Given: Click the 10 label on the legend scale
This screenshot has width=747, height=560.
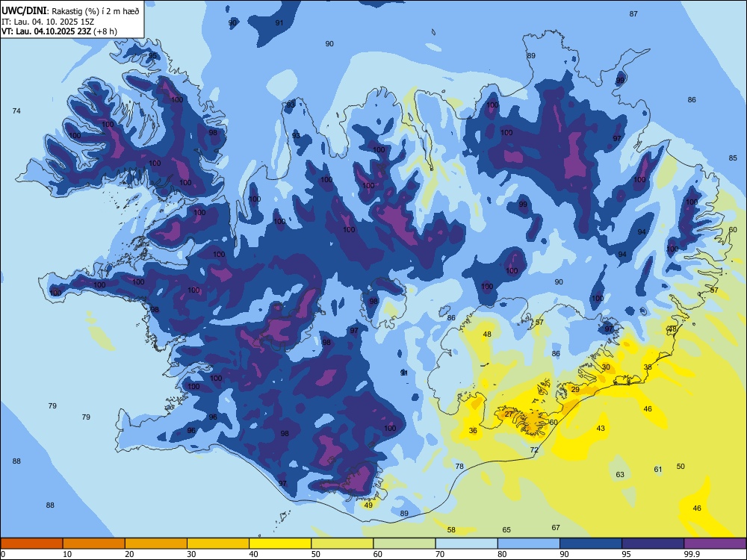Looking at the screenshot, I should point(67,554).
